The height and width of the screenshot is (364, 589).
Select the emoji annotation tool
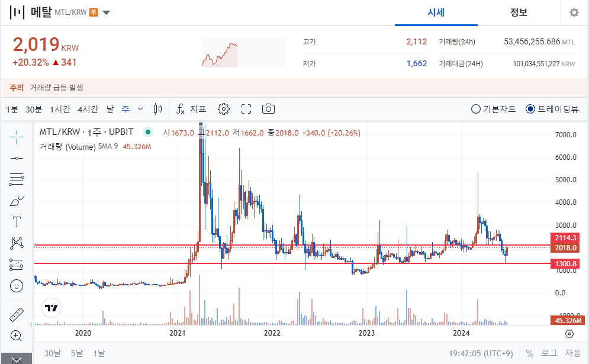coord(17,286)
